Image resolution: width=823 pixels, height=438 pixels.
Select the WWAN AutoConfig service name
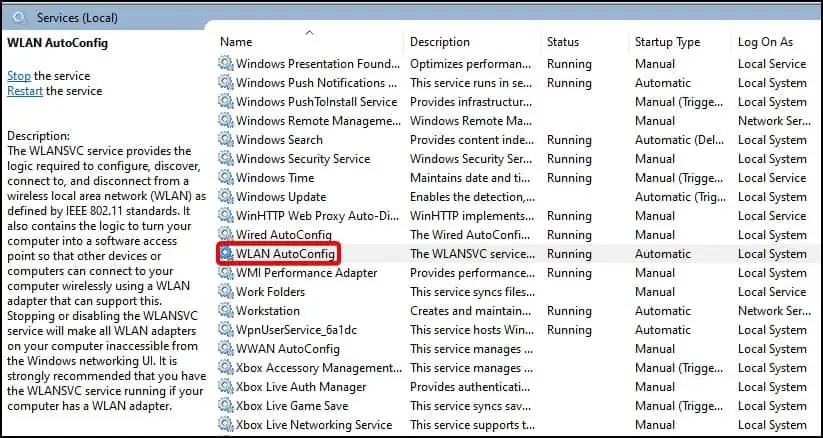(288, 349)
